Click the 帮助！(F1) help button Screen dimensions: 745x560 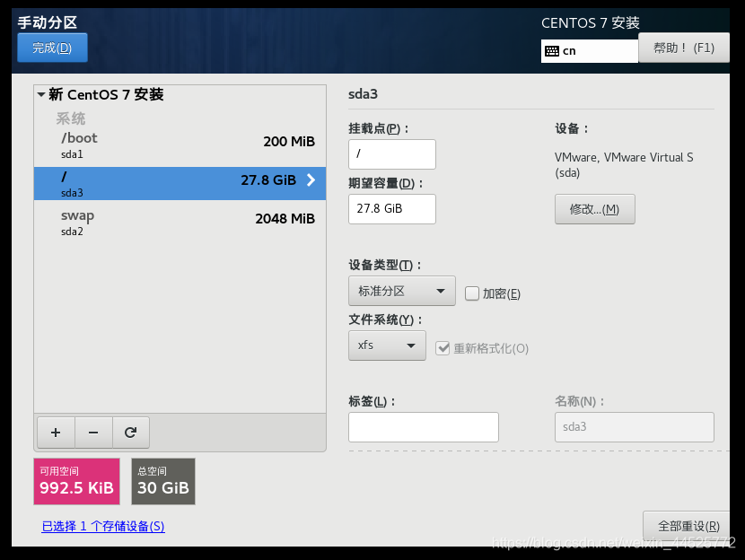pyautogui.click(x=684, y=48)
